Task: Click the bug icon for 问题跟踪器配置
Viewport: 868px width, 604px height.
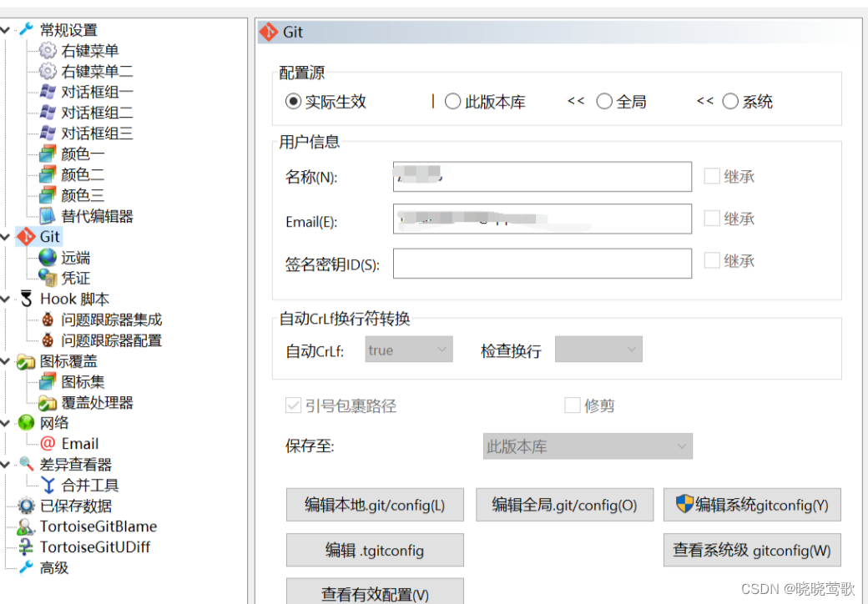Action: tap(48, 340)
